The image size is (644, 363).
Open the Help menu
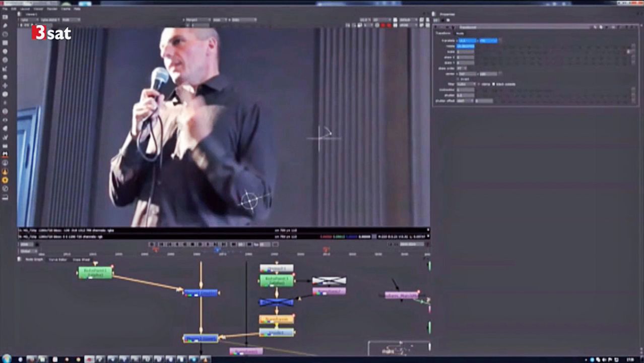click(x=77, y=9)
